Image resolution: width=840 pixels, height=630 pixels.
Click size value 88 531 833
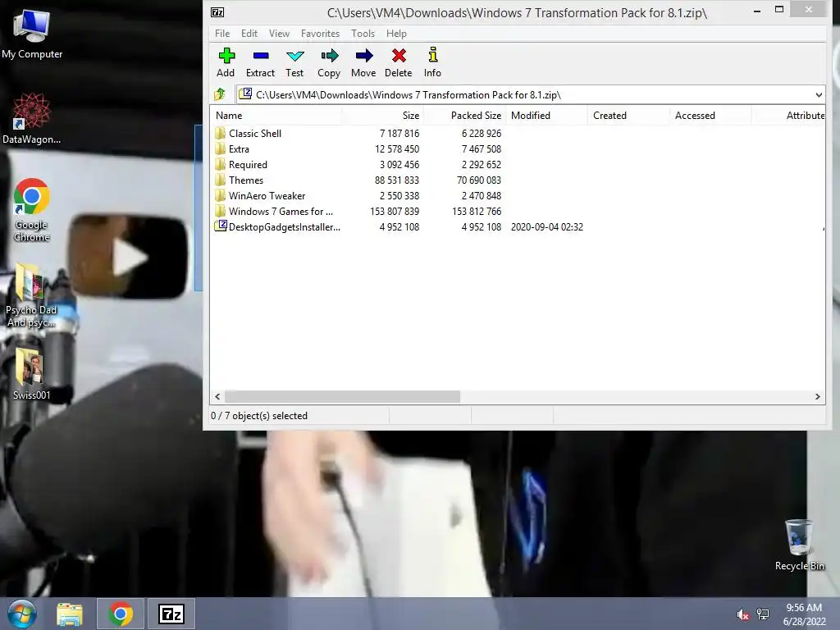397,180
